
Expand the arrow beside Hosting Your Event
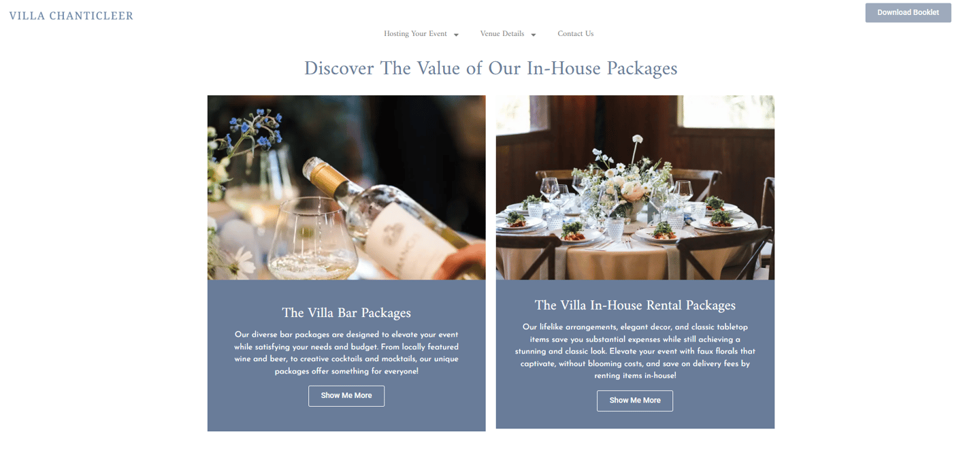point(456,35)
